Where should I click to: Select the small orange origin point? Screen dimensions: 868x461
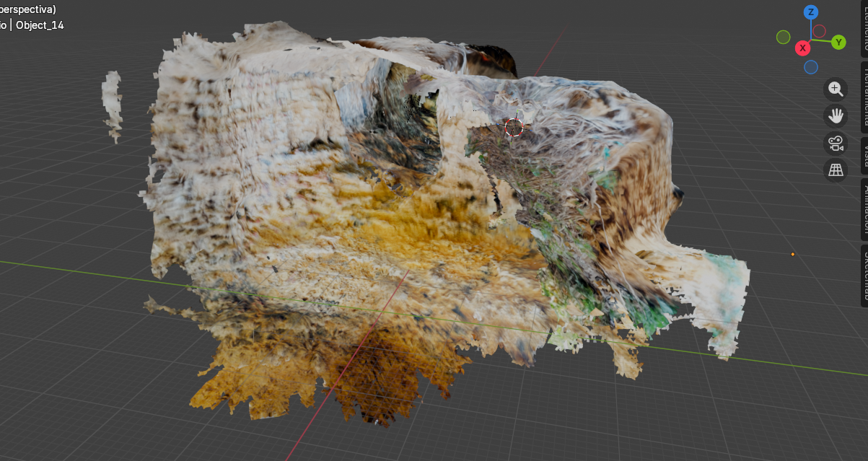pyautogui.click(x=792, y=254)
